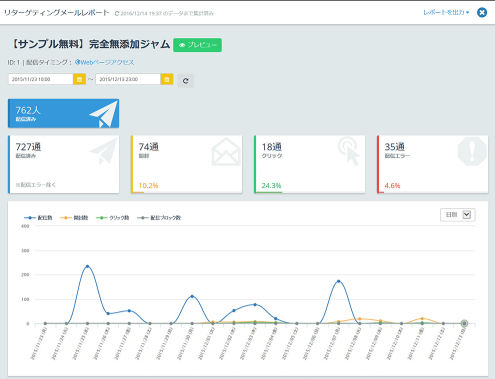The width and height of the screenshot is (495, 379).
Task: Click the paper plane icon on 762人 card
Action: click(x=104, y=114)
